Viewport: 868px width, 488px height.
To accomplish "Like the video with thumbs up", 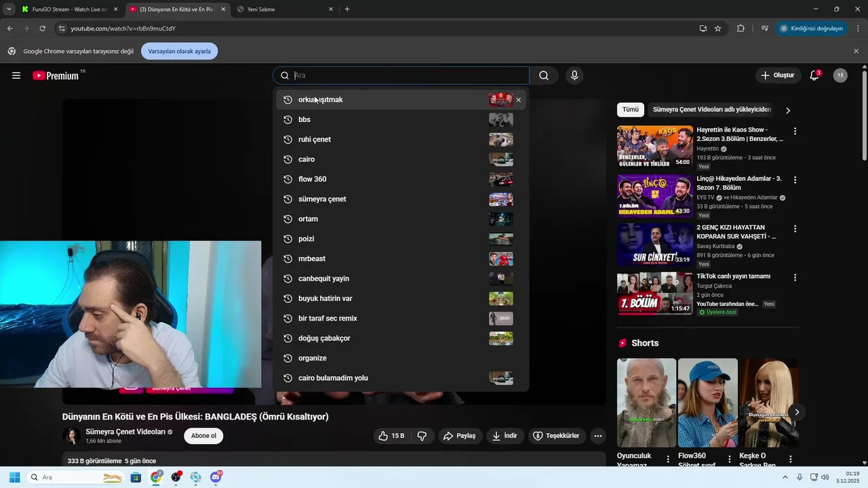I will (391, 436).
